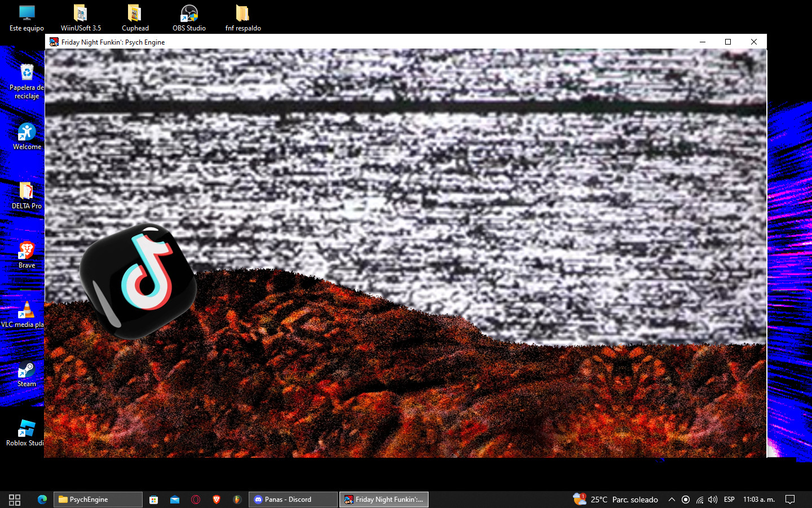Launch FL Studio from the taskbar
Viewport: 812px width, 508px height.
[x=237, y=500]
